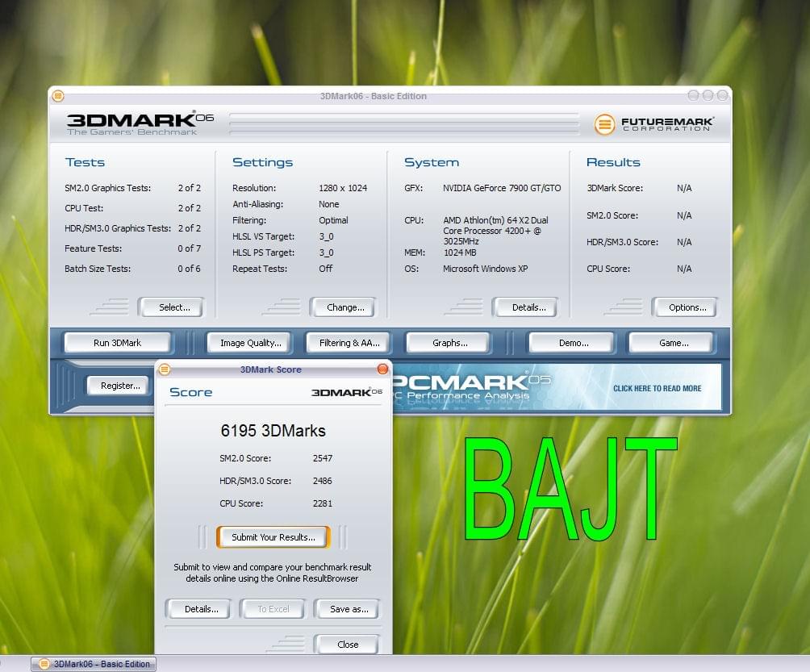Click the HDR/SM3.0 Score value '2486'
The height and width of the screenshot is (672, 810).
point(323,481)
